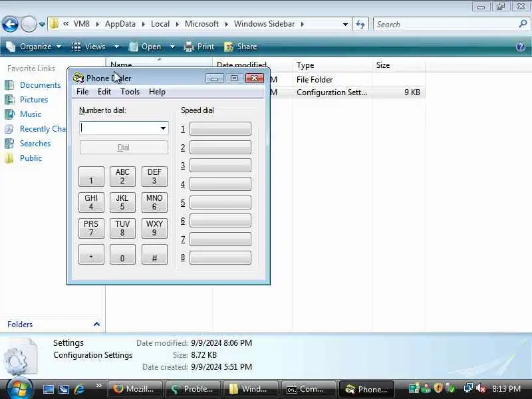
Task: Expand the Number to dial dropdown arrow
Action: (x=163, y=128)
